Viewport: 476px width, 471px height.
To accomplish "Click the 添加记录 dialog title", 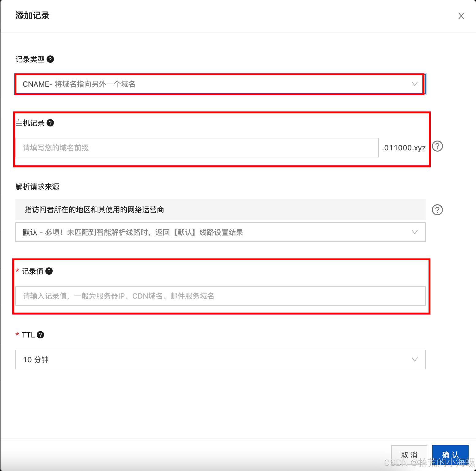I will pos(32,16).
